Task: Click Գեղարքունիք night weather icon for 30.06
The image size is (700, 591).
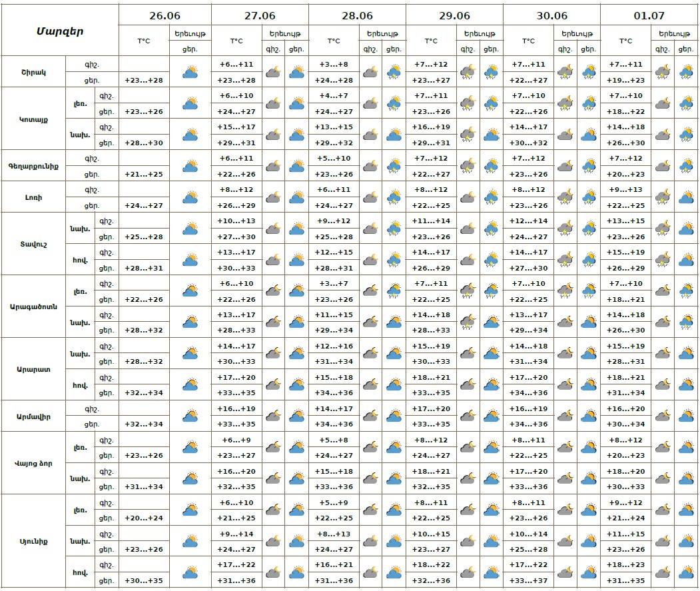Action: (x=565, y=166)
